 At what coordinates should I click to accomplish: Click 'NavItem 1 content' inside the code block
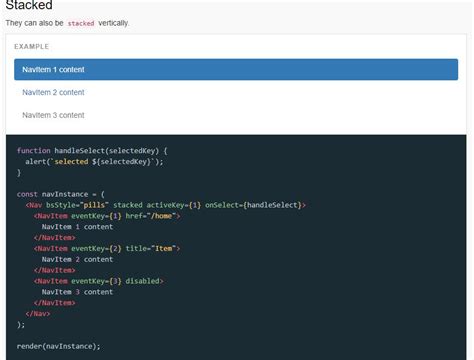pyautogui.click(x=77, y=227)
